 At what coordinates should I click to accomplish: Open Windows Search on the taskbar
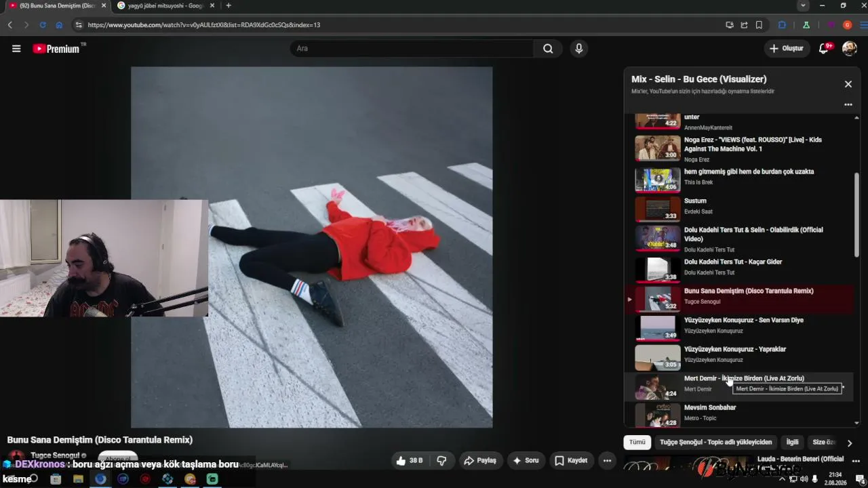tap(33, 479)
